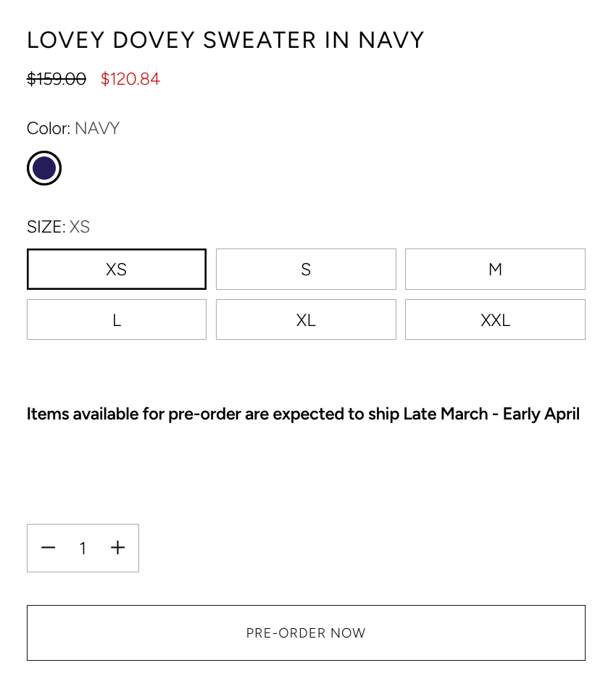
Task: Select size L option
Action: [117, 320]
